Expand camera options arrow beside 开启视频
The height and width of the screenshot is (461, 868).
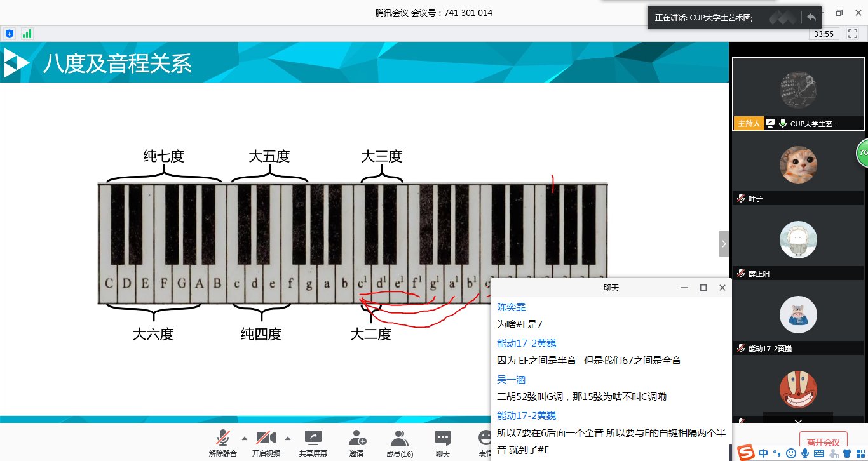click(x=288, y=438)
